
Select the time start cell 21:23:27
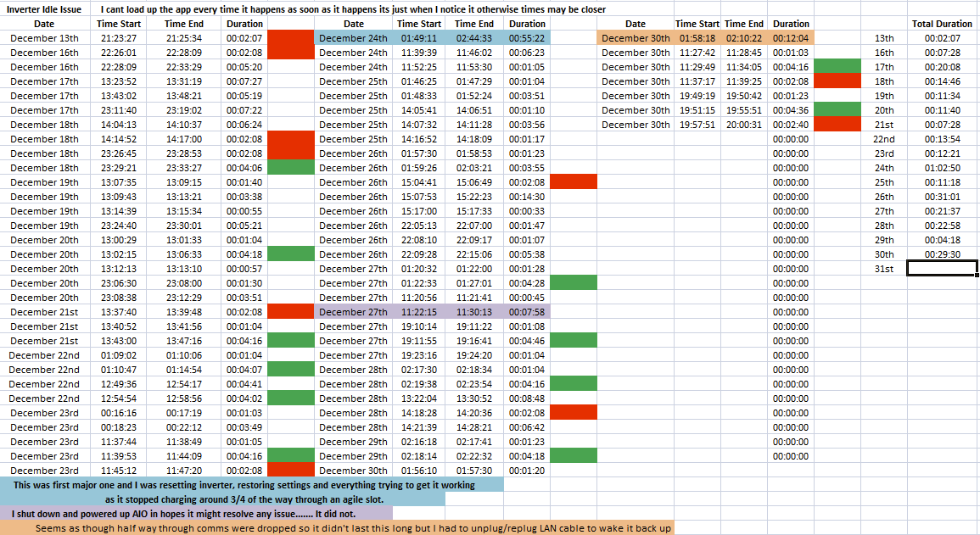pos(119,38)
